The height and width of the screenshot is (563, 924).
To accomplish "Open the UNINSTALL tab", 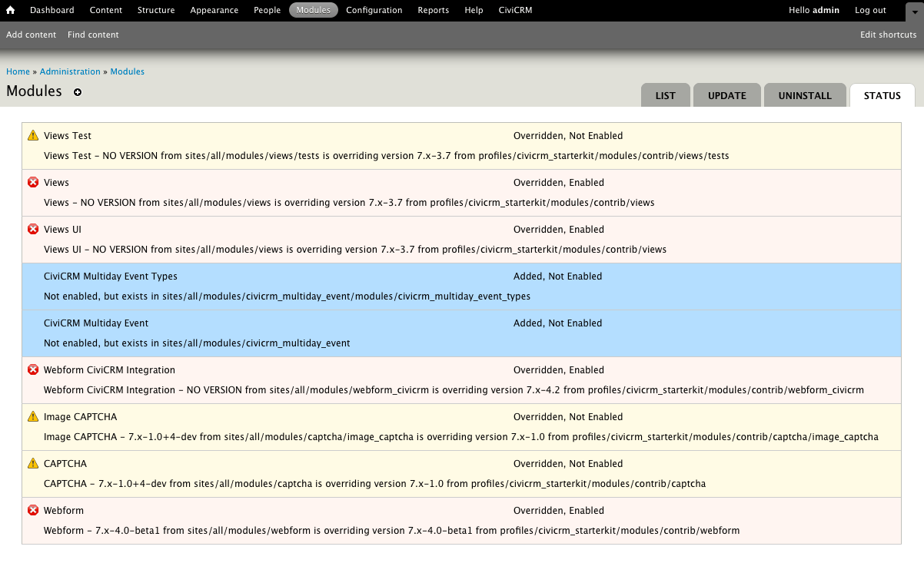I will coord(805,95).
